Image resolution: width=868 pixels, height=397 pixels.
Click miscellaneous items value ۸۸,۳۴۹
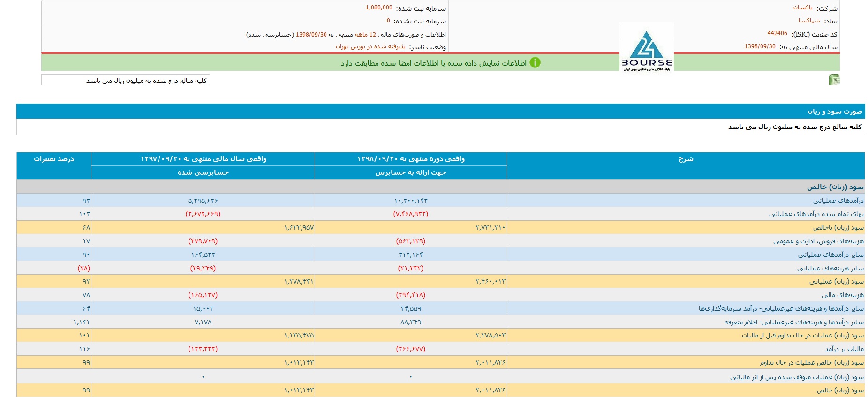click(x=411, y=322)
